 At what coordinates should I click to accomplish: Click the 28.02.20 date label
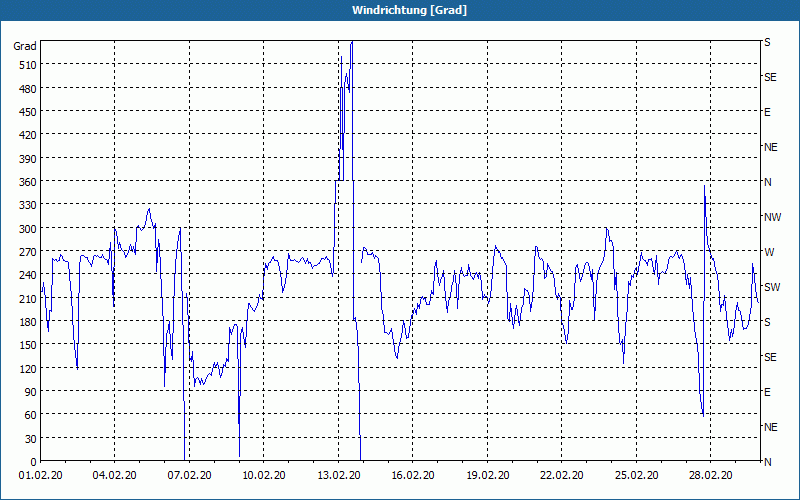tap(711, 476)
